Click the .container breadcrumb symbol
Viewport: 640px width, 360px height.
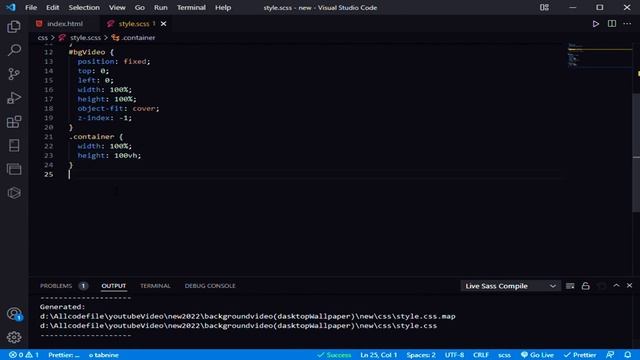(x=138, y=38)
